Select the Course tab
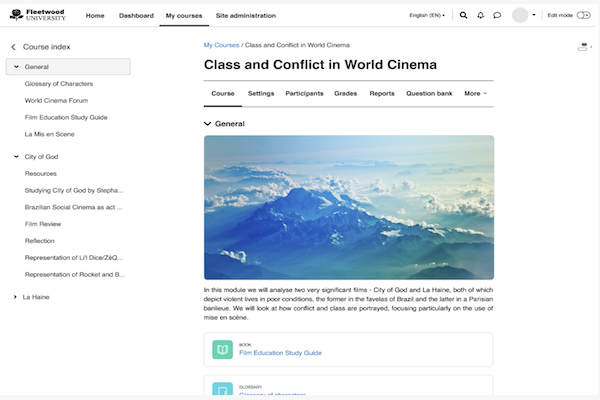 tap(223, 93)
